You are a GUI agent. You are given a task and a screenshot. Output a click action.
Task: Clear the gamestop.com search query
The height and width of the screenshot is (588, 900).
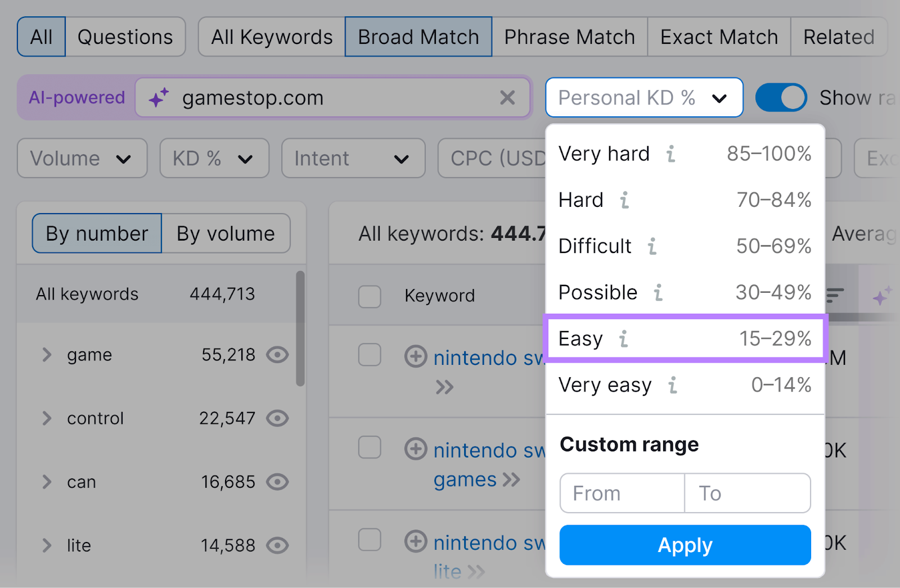click(508, 98)
